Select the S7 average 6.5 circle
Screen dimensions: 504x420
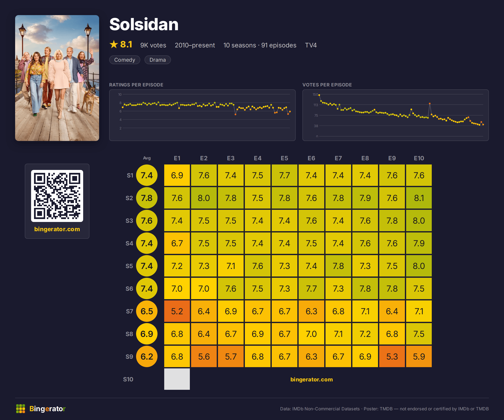click(147, 311)
